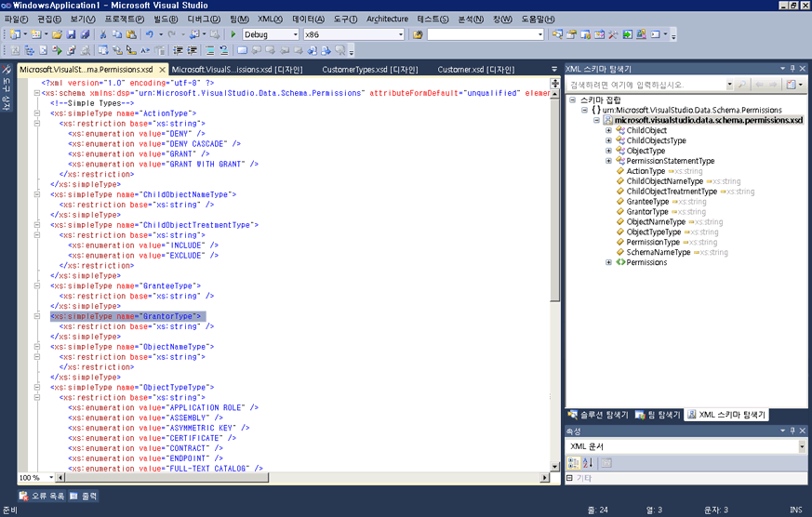Click the Open File folder icon
The image size is (812, 517).
pyautogui.click(x=57, y=34)
